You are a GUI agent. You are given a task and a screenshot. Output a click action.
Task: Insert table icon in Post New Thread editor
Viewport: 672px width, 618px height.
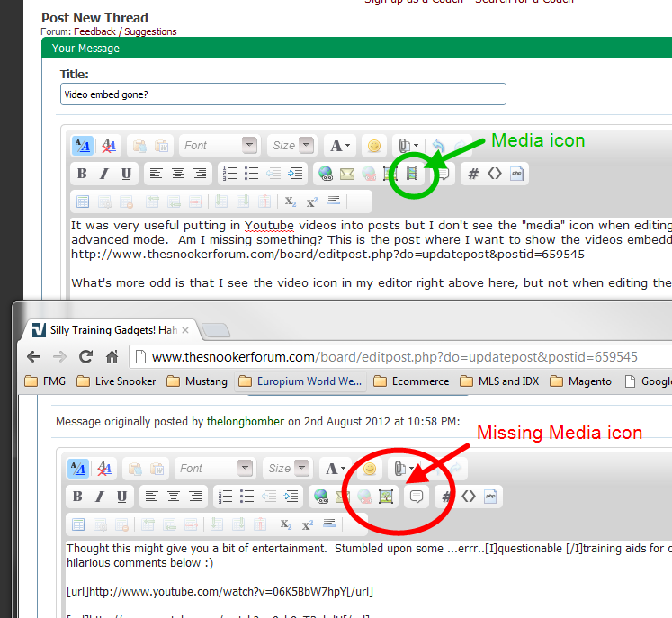[82, 202]
